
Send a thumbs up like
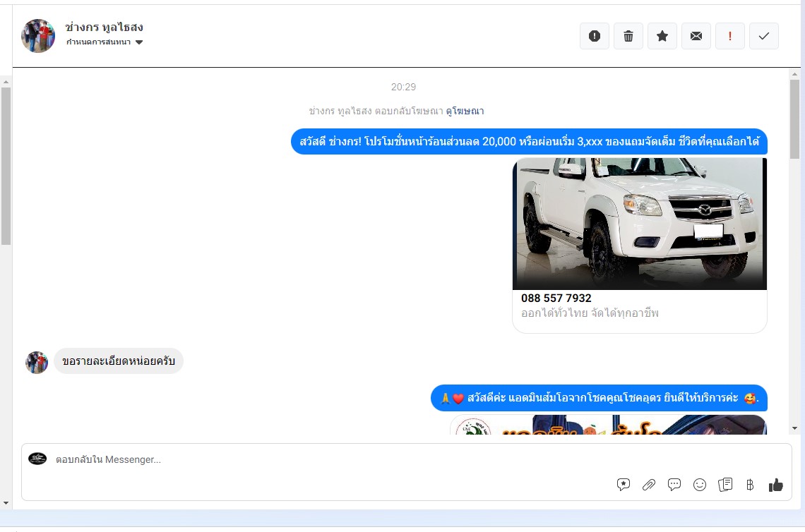(776, 485)
